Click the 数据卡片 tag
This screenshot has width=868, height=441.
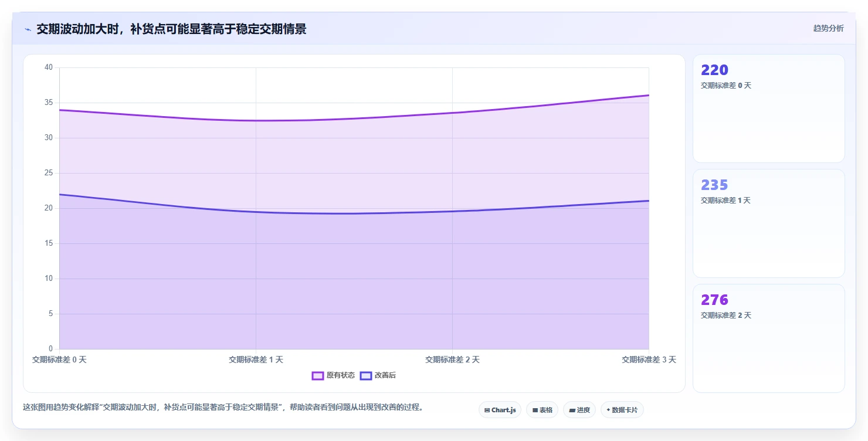tap(622, 410)
